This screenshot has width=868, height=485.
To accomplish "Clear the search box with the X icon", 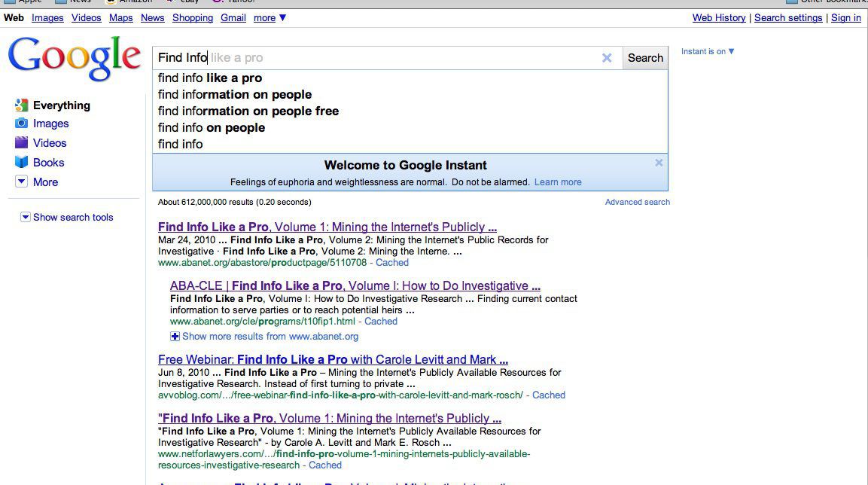I will coord(607,57).
